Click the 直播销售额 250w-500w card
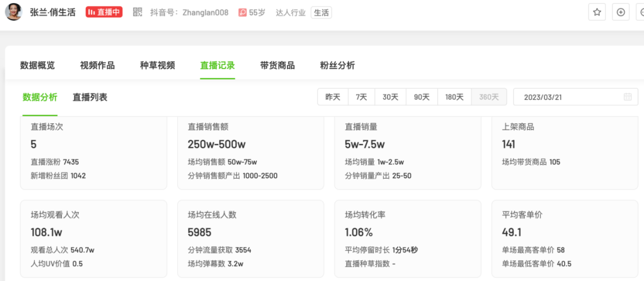This screenshot has width=644, height=281. (x=250, y=152)
